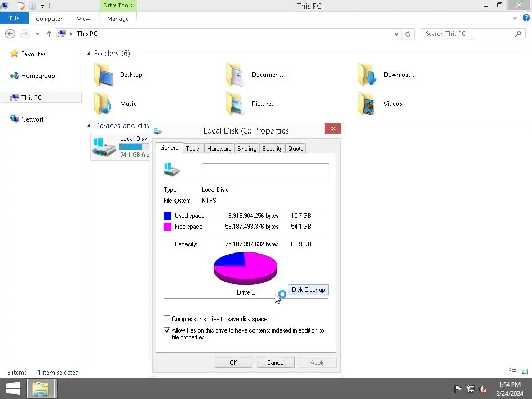This screenshot has width=532, height=399.
Task: Open Explorer Help question mark icon
Action: tap(526, 18)
